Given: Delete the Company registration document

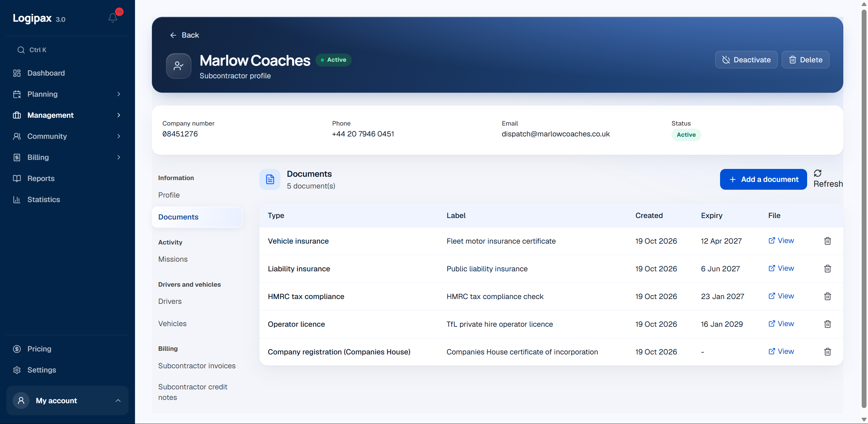Looking at the screenshot, I should [x=828, y=352].
